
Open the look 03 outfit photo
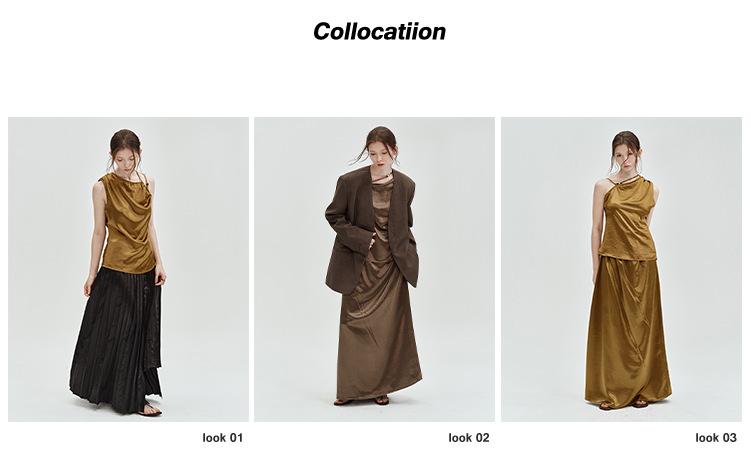[621, 269]
